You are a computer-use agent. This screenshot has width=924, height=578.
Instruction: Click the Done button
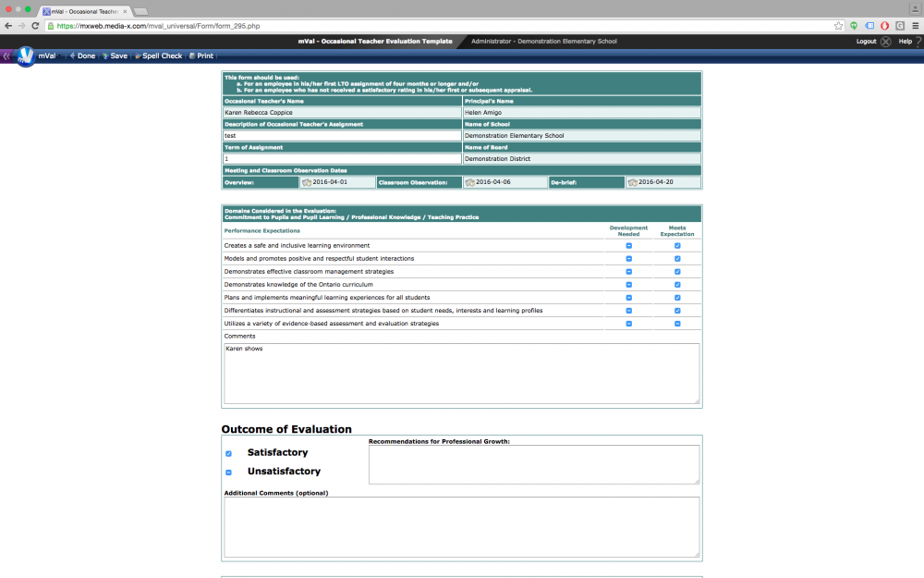[x=83, y=56]
